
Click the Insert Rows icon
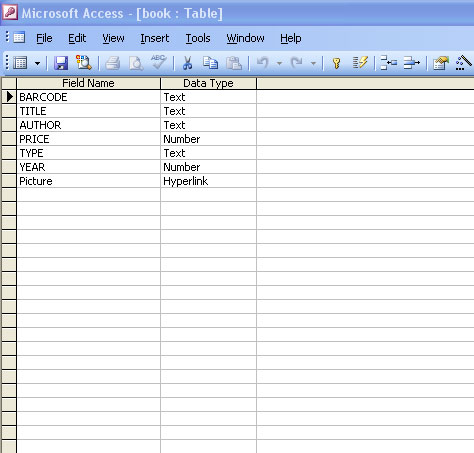tap(389, 63)
